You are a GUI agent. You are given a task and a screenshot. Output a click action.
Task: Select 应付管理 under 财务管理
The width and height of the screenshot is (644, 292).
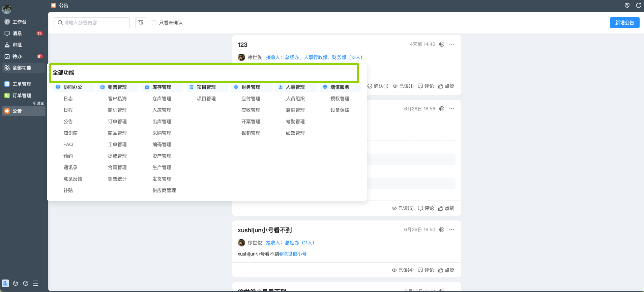[251, 99]
